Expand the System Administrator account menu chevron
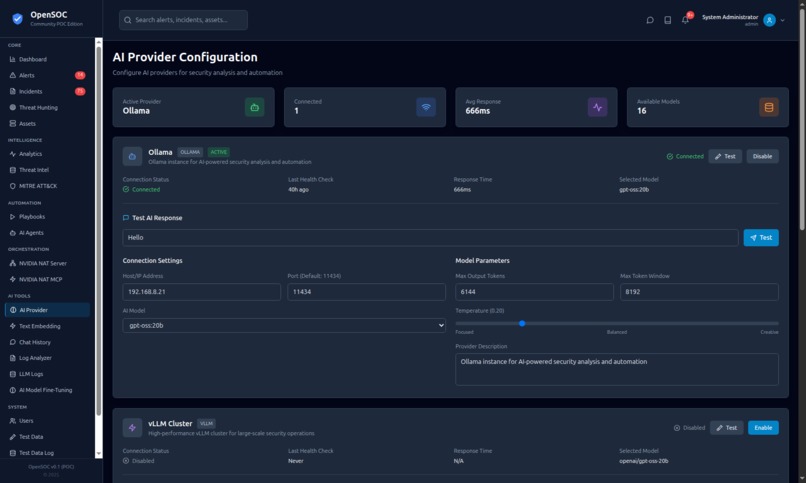Image resolution: width=806 pixels, height=483 pixels. (x=782, y=21)
